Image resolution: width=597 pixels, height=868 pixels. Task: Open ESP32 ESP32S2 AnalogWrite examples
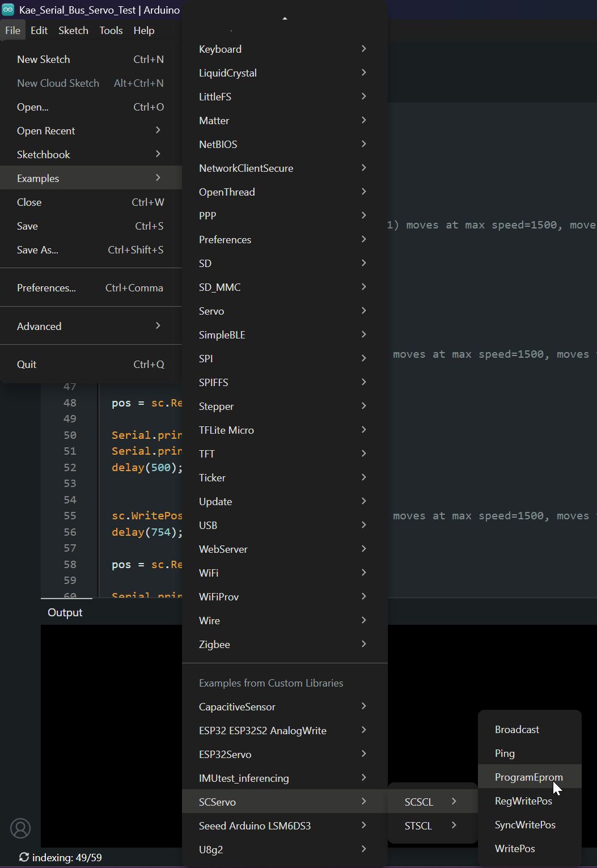pyautogui.click(x=285, y=731)
